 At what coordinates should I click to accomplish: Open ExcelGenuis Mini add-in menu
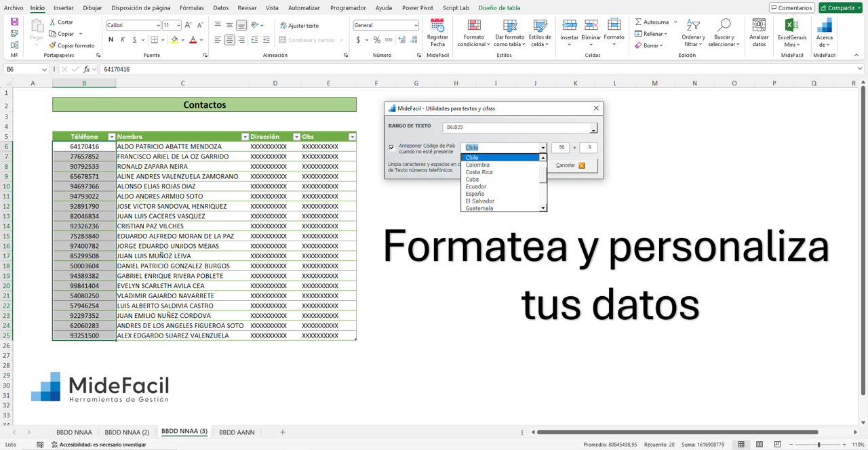(x=792, y=33)
